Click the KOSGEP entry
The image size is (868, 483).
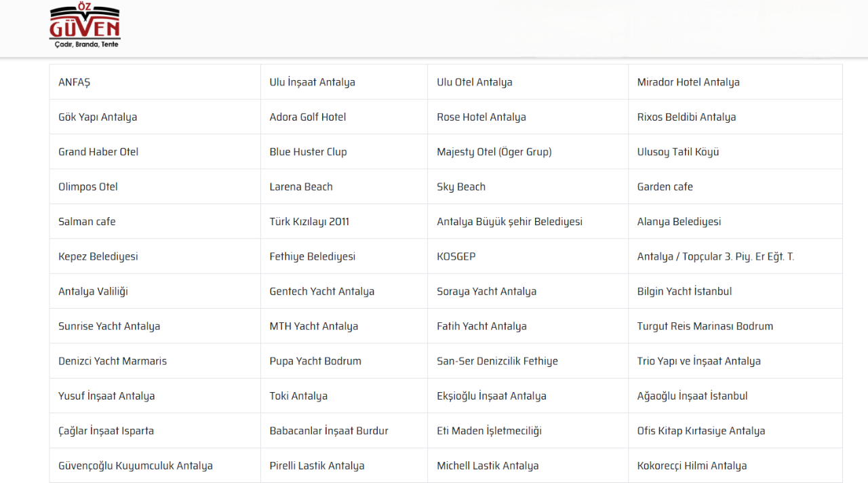(456, 256)
